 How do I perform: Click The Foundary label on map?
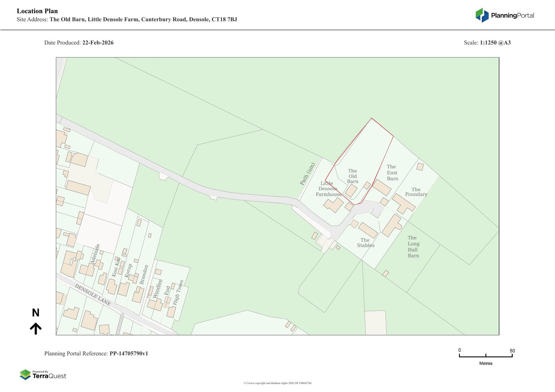click(x=416, y=192)
